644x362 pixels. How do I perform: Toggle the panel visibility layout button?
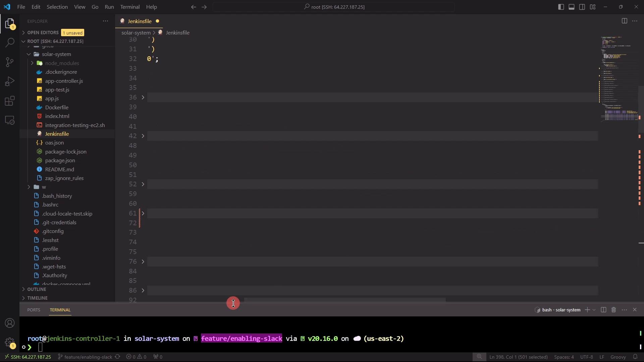[572, 7]
